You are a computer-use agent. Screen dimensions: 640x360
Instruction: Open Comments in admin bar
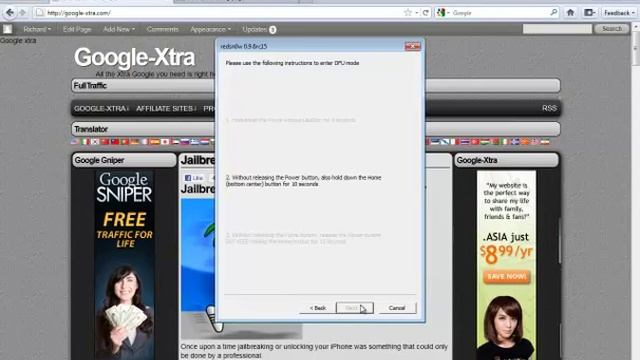click(162, 29)
